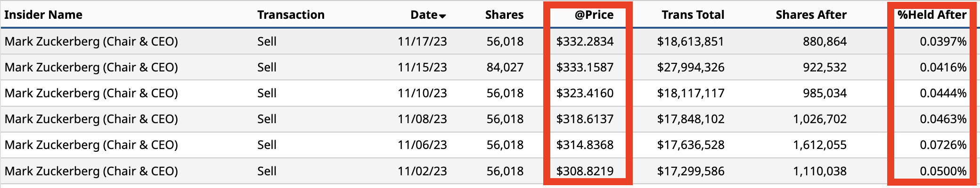Sort by Insider Name column header
The height and width of the screenshot is (188, 980).
(43, 15)
